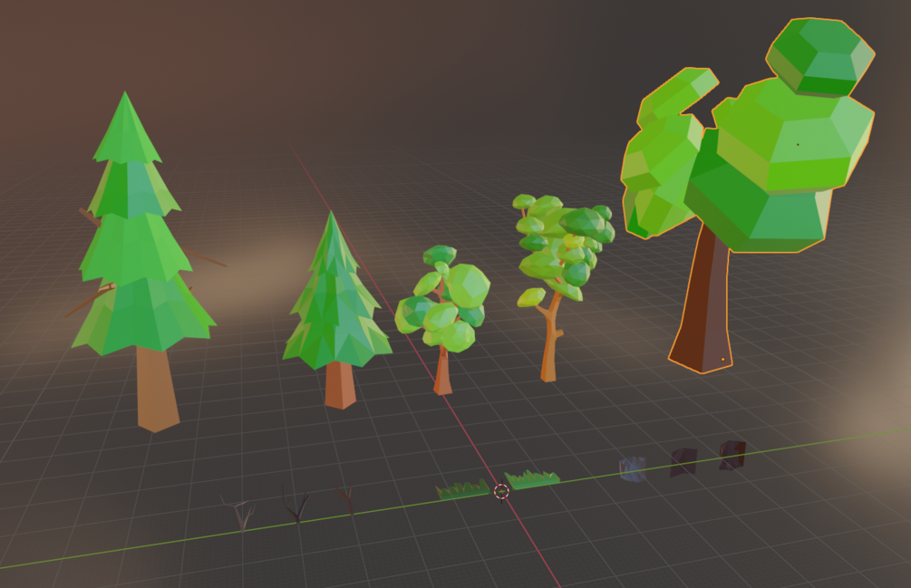Select the small round-leaf tree with the orange trunk
This screenshot has height=588, width=911.
pos(442,313)
